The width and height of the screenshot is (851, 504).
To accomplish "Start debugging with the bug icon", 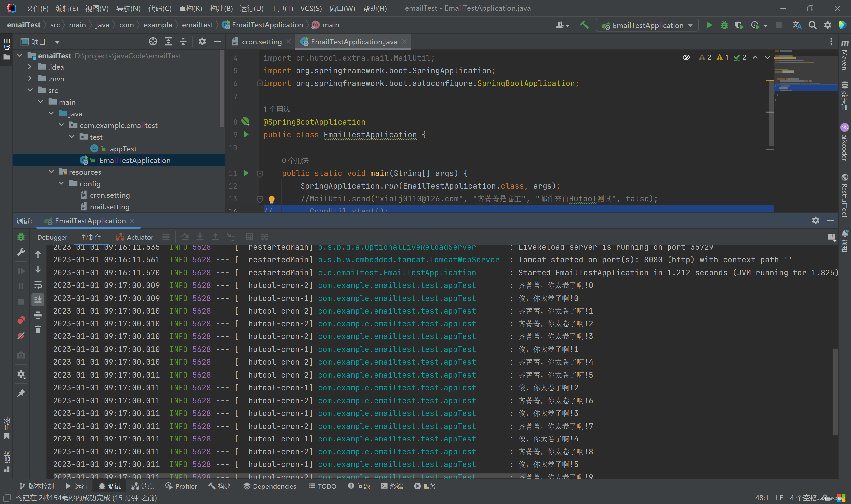I will click(724, 25).
